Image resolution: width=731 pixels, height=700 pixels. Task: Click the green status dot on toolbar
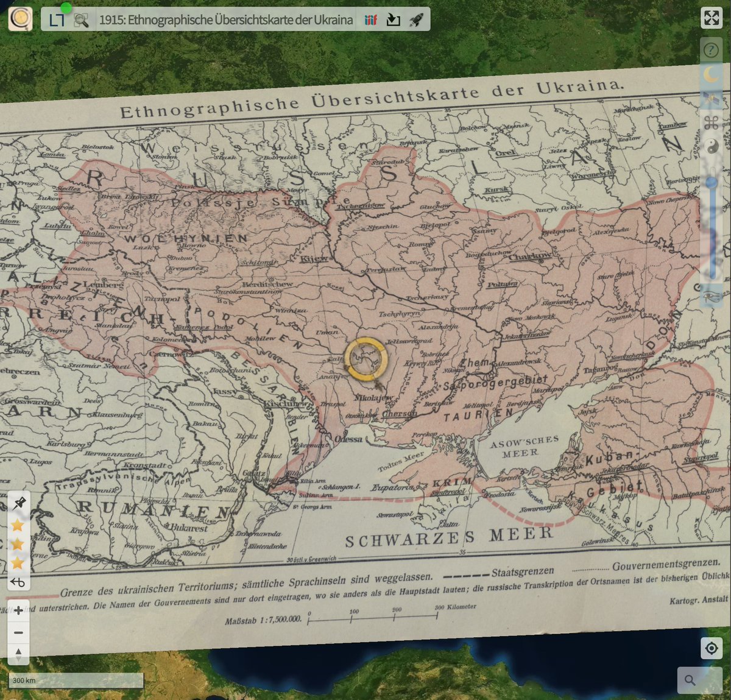pos(66,8)
